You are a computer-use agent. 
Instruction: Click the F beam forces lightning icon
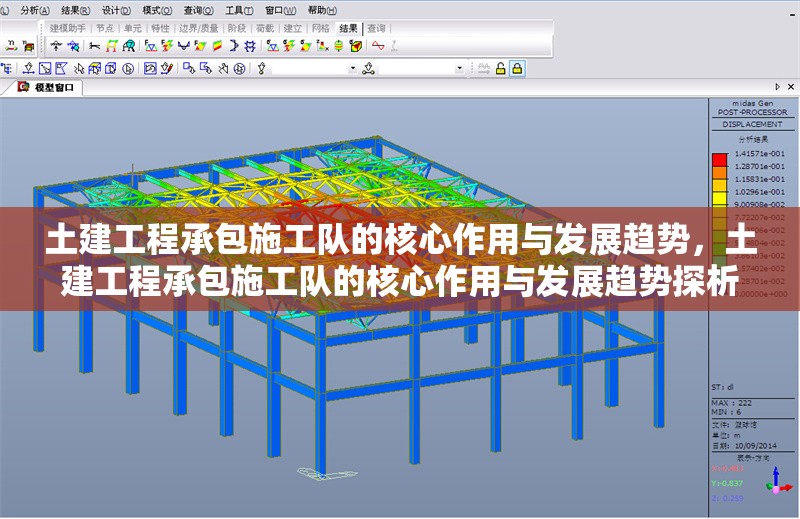[x=167, y=46]
